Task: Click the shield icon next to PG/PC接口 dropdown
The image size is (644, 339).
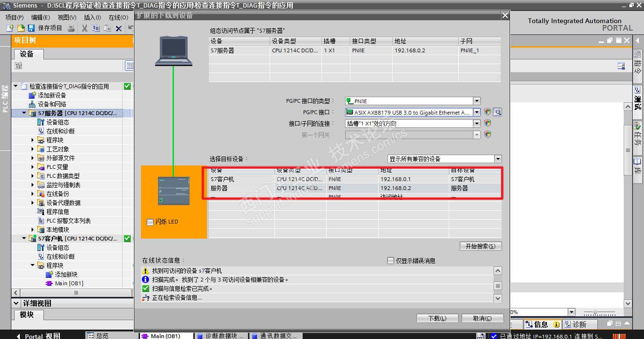Action: (x=487, y=112)
